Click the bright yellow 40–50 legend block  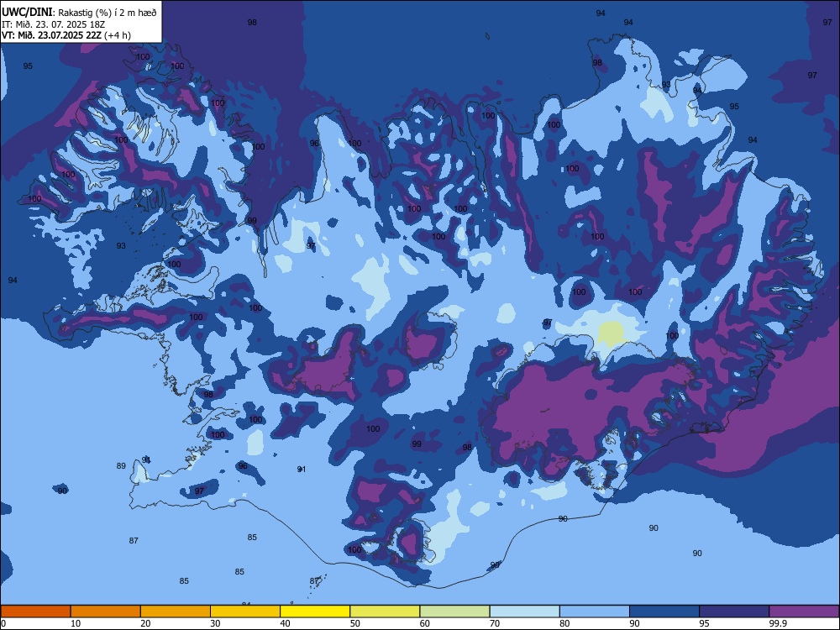pyautogui.click(x=315, y=612)
